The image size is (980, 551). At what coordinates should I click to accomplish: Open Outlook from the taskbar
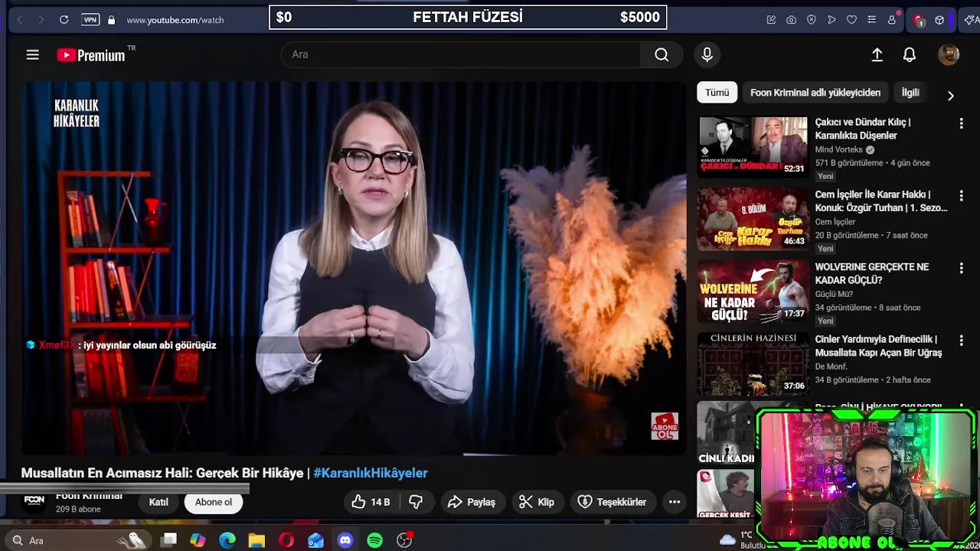[315, 540]
